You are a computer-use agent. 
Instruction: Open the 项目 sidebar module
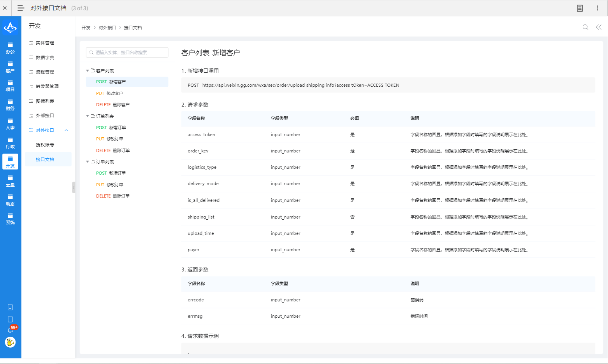pos(10,86)
